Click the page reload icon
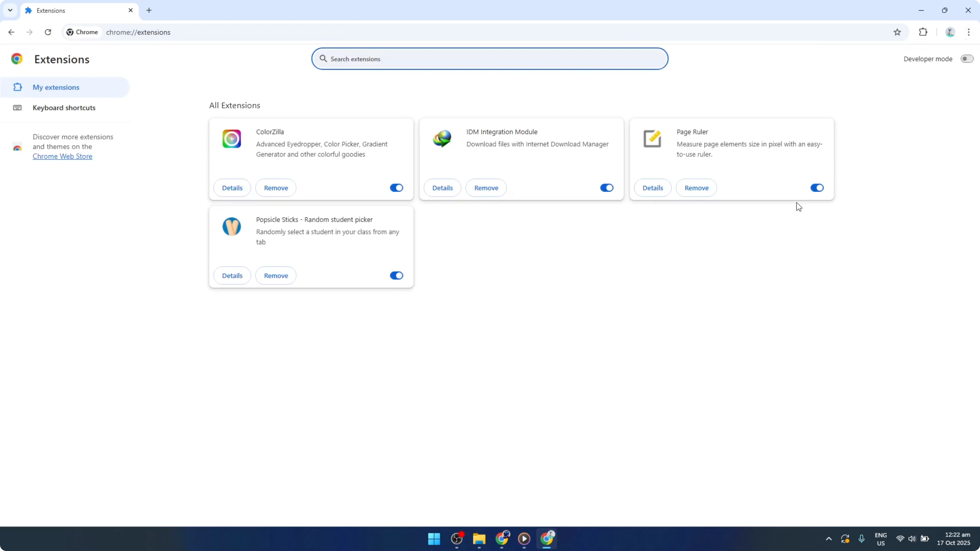The width and height of the screenshot is (980, 551). (48, 32)
